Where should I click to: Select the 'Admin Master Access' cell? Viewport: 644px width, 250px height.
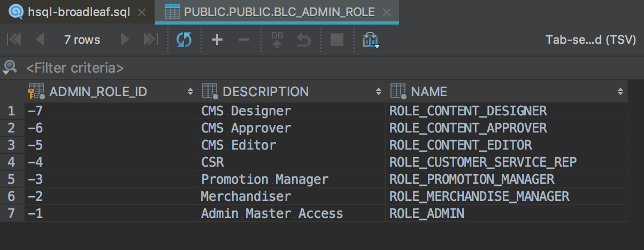pyautogui.click(x=292, y=214)
